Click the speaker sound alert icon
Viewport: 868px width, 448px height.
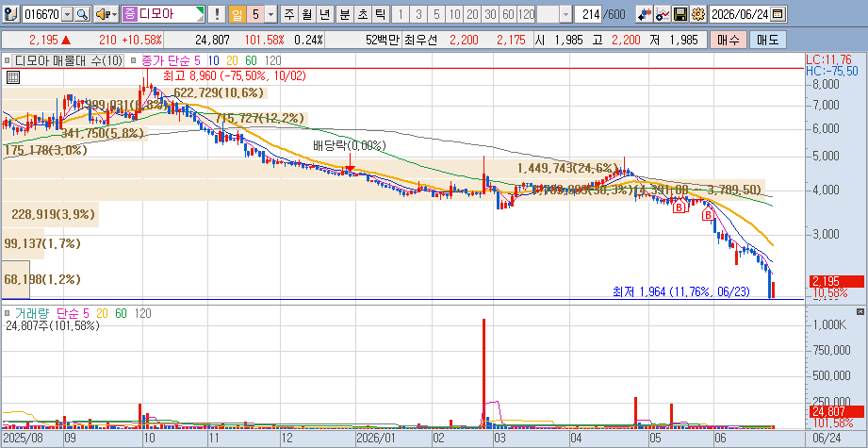pyautogui.click(x=103, y=14)
